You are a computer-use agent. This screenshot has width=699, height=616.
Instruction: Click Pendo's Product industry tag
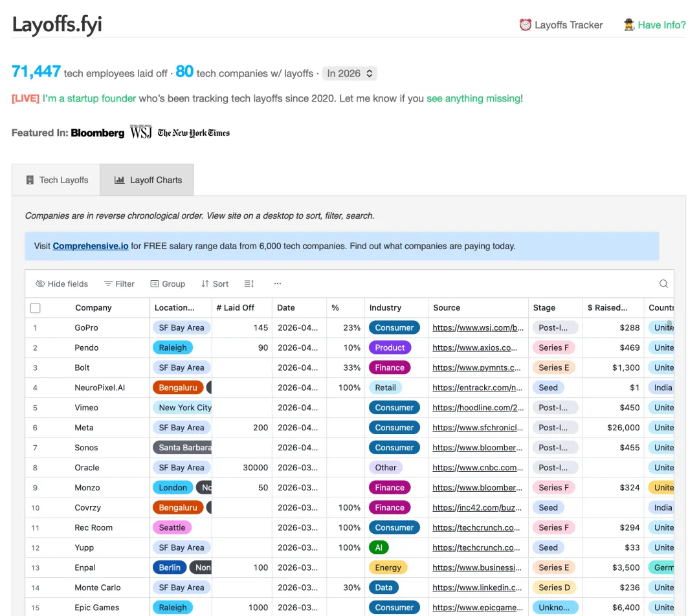pos(390,348)
